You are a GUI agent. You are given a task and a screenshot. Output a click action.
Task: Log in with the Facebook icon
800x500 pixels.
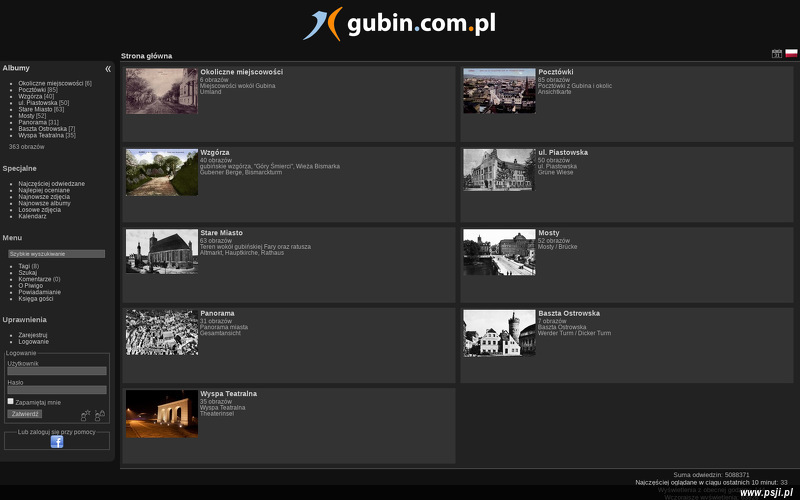click(57, 442)
